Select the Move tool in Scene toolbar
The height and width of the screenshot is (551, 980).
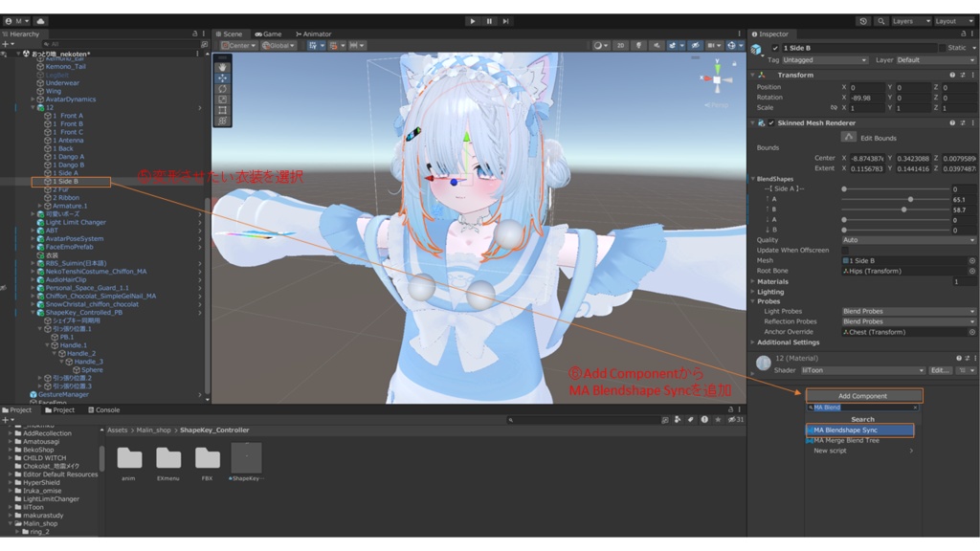[222, 78]
